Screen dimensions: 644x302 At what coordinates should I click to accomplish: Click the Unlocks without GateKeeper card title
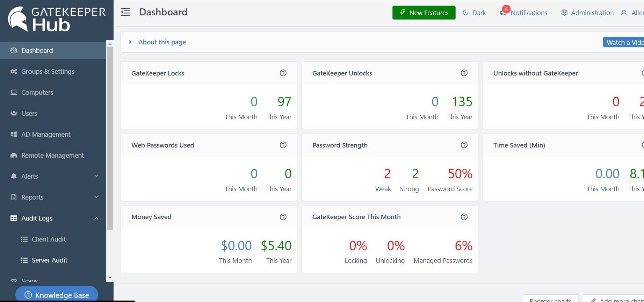[536, 73]
